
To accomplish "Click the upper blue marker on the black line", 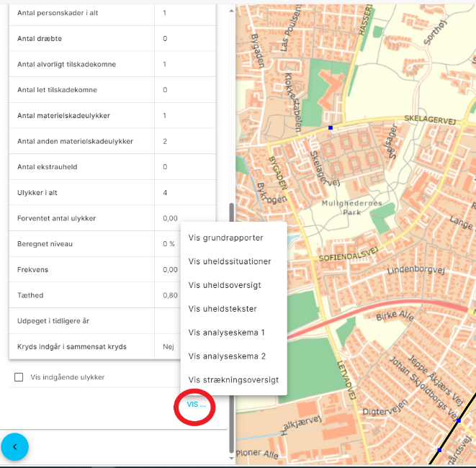I will (459, 422).
